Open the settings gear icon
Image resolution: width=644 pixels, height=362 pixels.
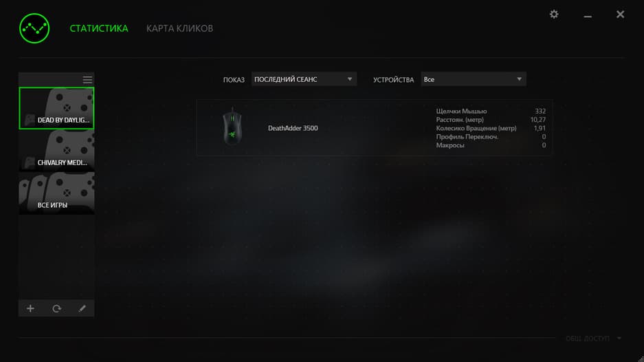pos(554,14)
